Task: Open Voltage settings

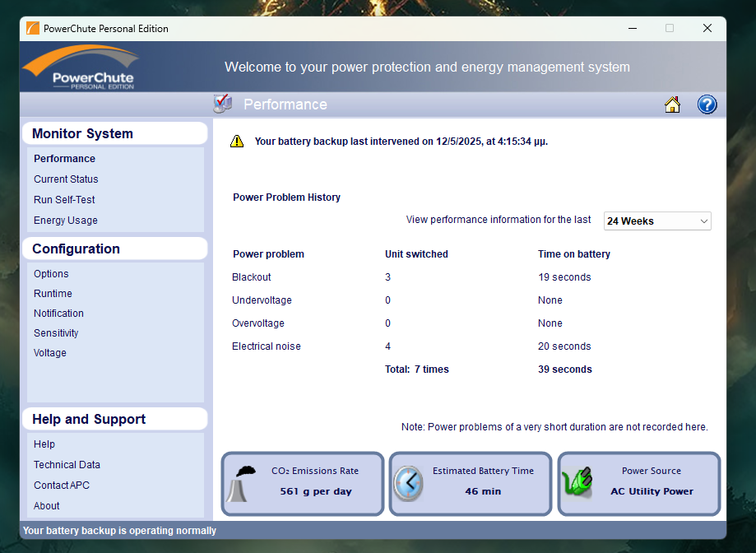Action: (x=50, y=353)
